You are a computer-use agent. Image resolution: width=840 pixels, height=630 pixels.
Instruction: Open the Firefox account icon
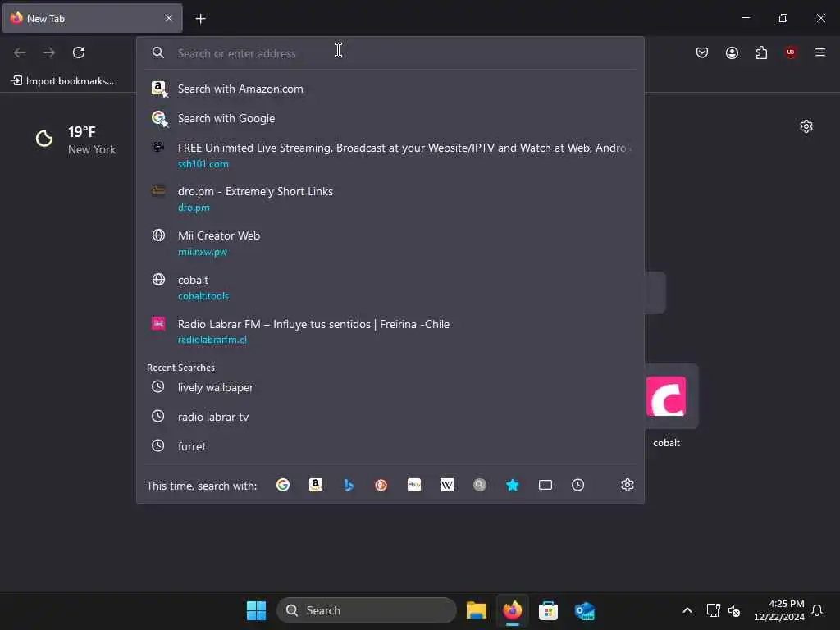click(x=732, y=52)
